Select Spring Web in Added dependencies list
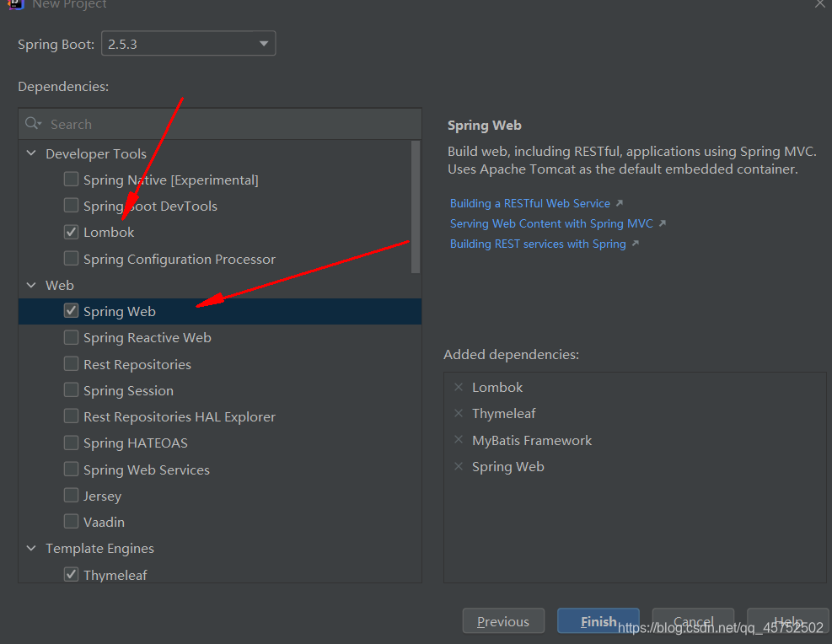This screenshot has width=832, height=644. point(507,467)
